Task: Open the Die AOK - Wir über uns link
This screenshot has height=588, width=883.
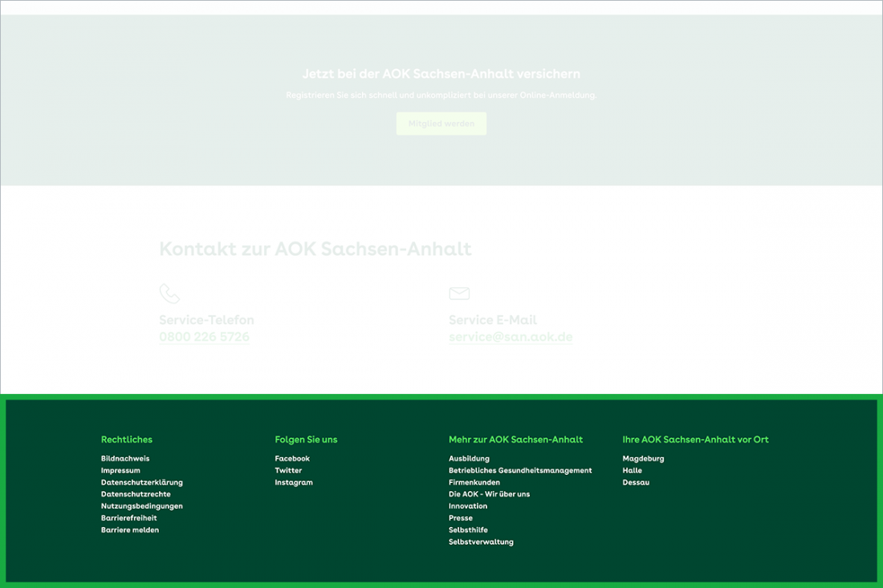Action: (490, 494)
